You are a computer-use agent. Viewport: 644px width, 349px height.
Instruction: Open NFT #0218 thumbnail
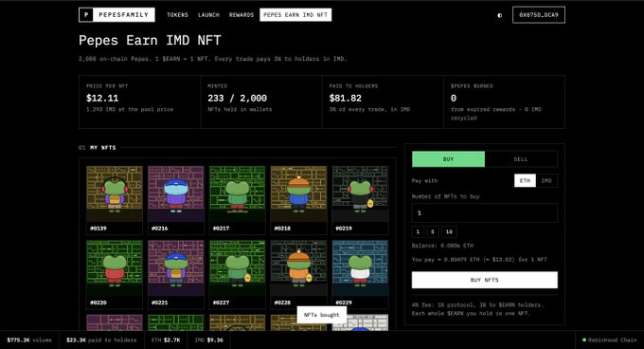pos(298,193)
